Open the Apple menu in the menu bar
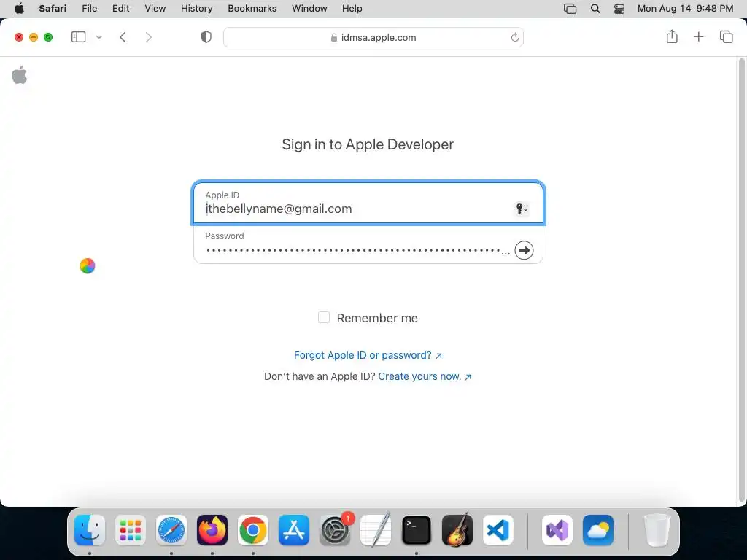This screenshot has height=560, width=747. tap(19, 8)
